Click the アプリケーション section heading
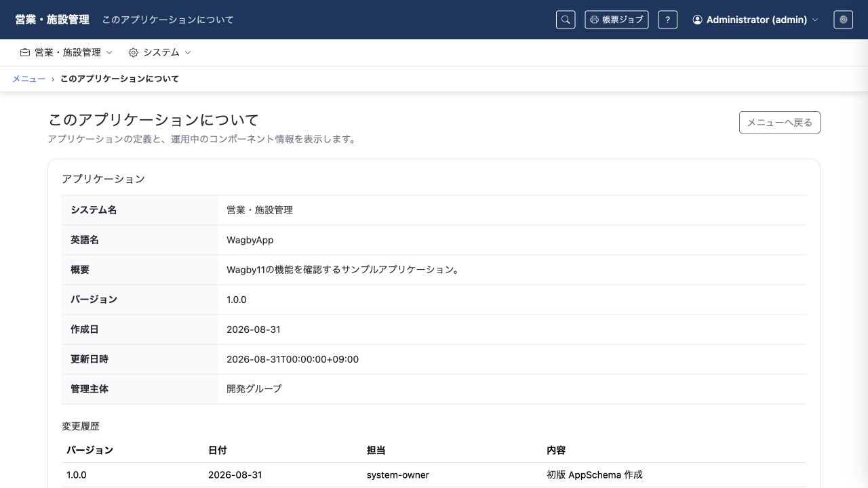868x488 pixels. [x=103, y=179]
